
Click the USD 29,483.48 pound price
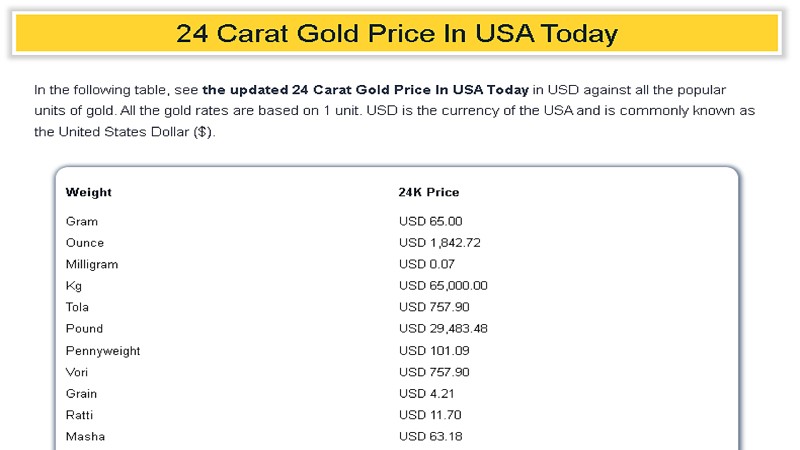coord(443,329)
